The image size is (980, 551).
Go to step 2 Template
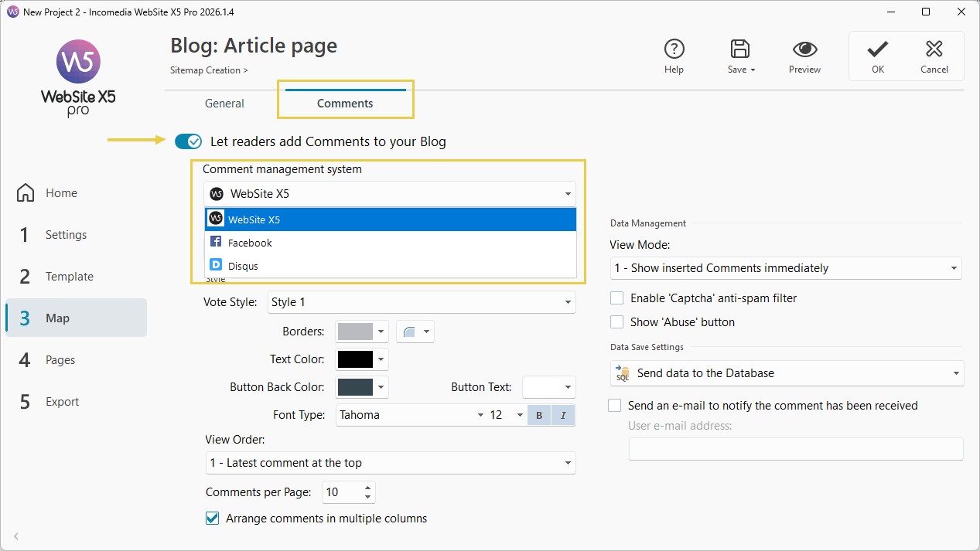(76, 277)
